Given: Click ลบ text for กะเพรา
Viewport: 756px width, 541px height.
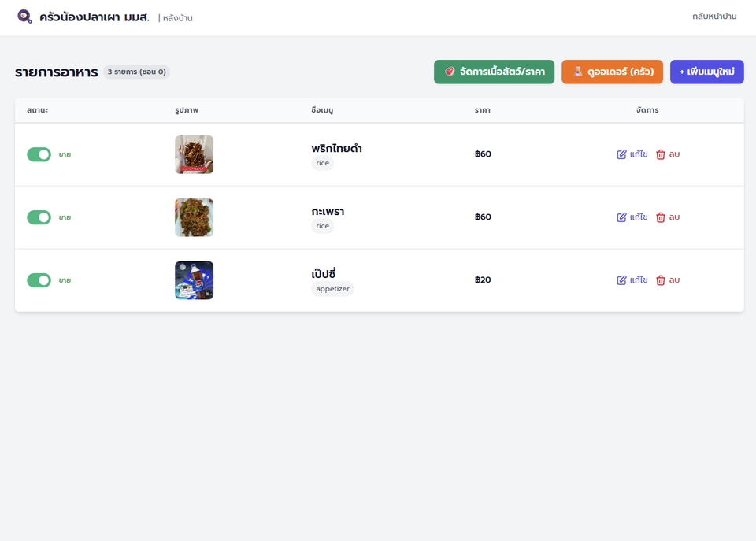Looking at the screenshot, I should 674,217.
